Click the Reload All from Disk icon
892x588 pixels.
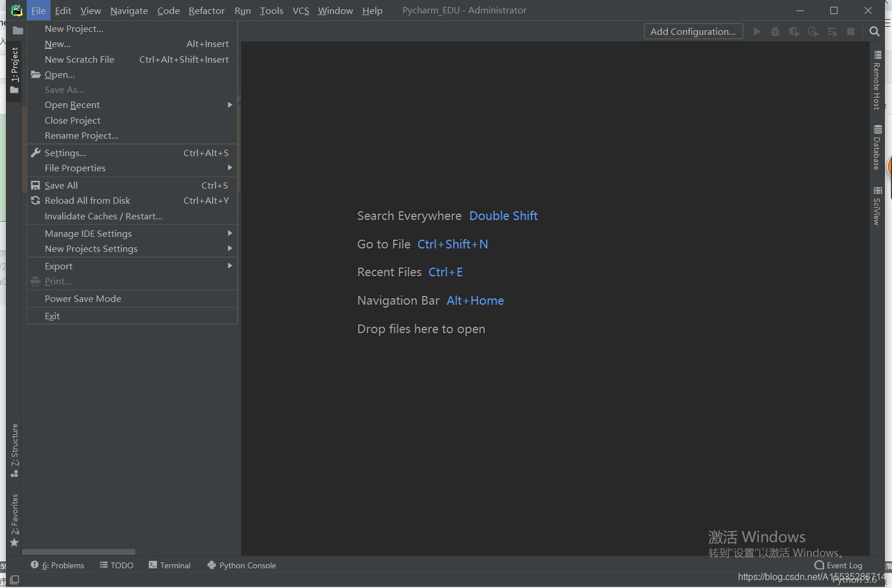click(35, 200)
